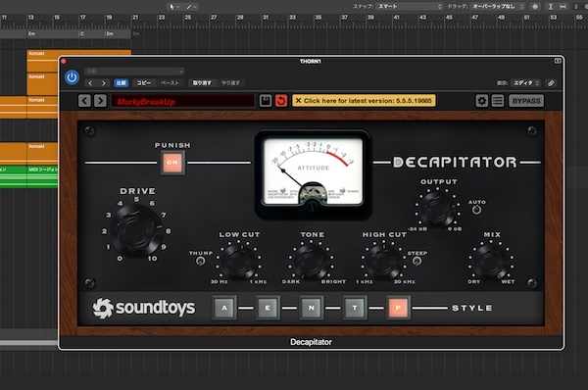588x390 pixels.
Task: Click the horizontal auto zoom icon
Action: point(563,7)
